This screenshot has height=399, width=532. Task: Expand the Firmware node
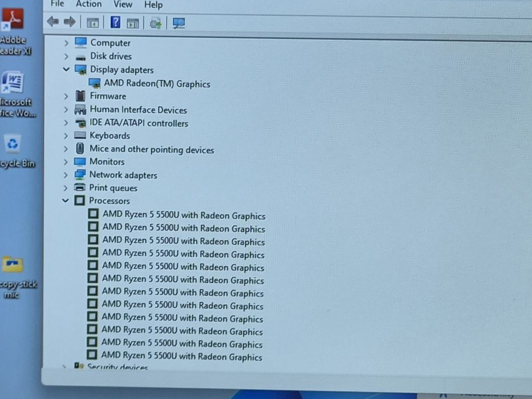66,96
